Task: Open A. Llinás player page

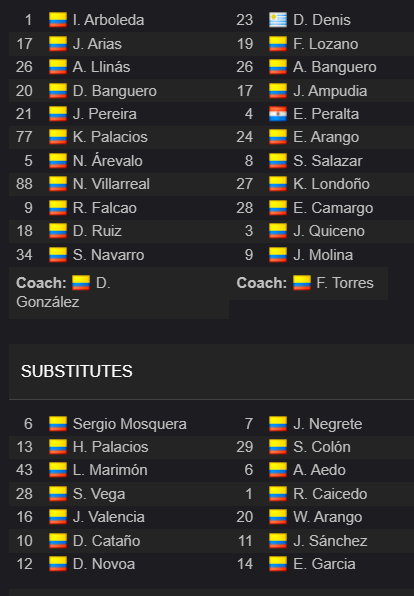Action: pos(101,67)
